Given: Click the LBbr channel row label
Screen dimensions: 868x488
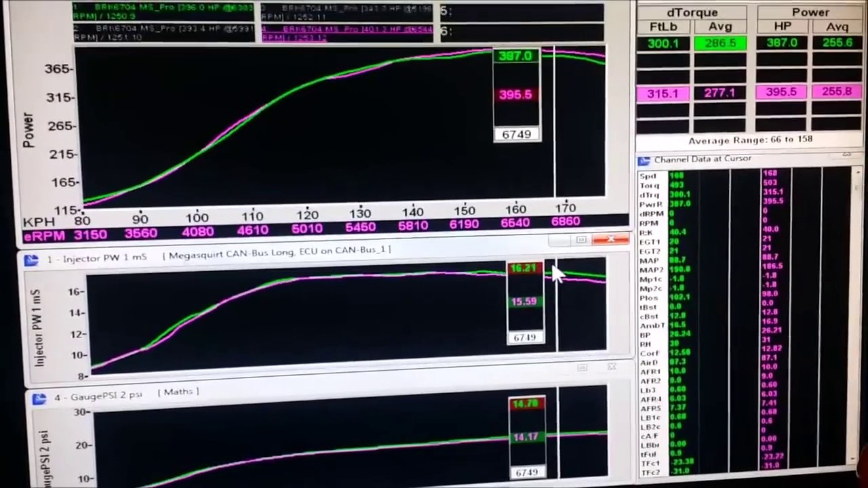Looking at the screenshot, I should pos(650,445).
